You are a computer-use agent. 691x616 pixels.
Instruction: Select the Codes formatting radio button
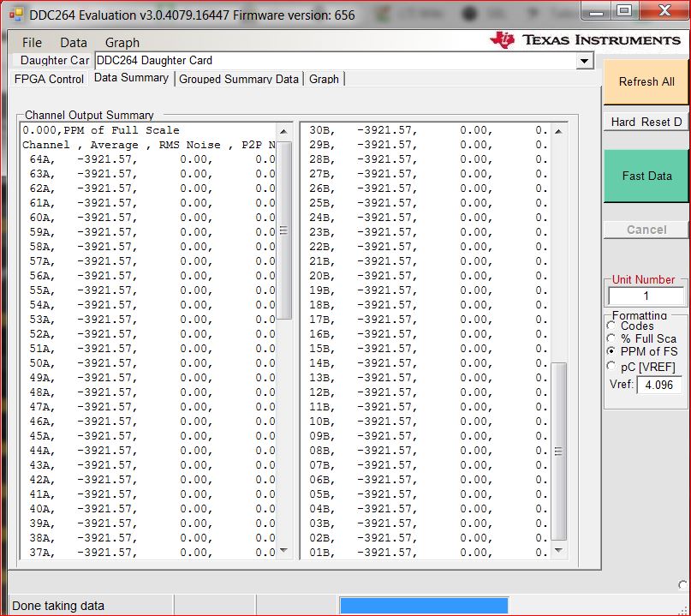[611, 326]
